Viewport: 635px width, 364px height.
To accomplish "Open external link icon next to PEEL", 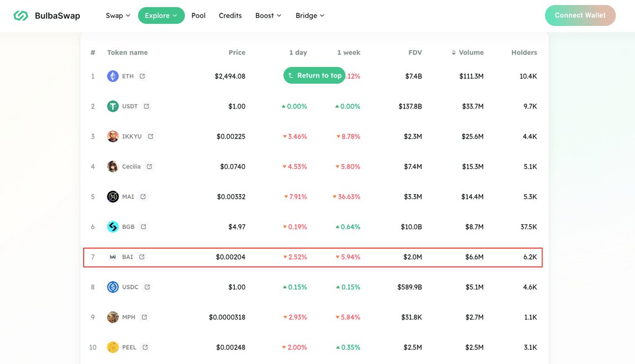I will (145, 348).
